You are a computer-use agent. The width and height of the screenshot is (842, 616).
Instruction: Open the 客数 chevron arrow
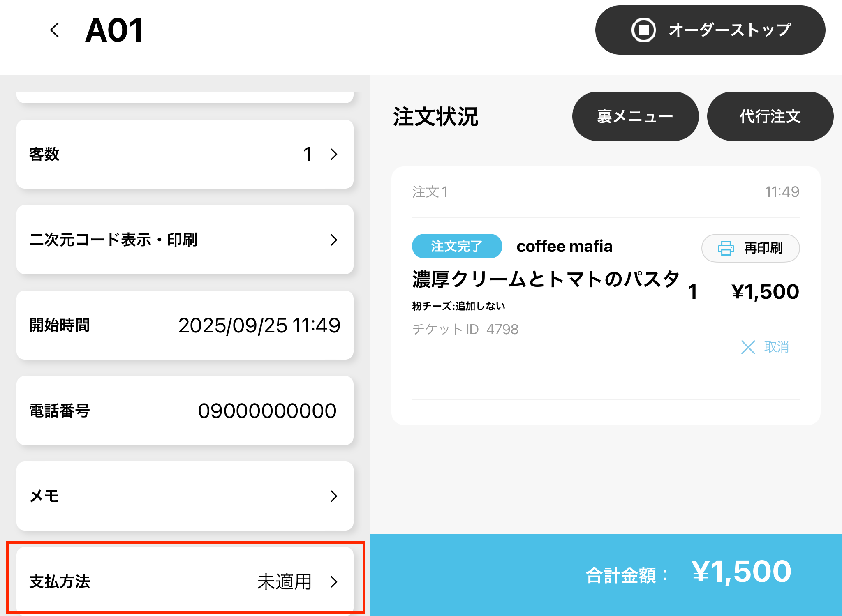[x=334, y=155]
